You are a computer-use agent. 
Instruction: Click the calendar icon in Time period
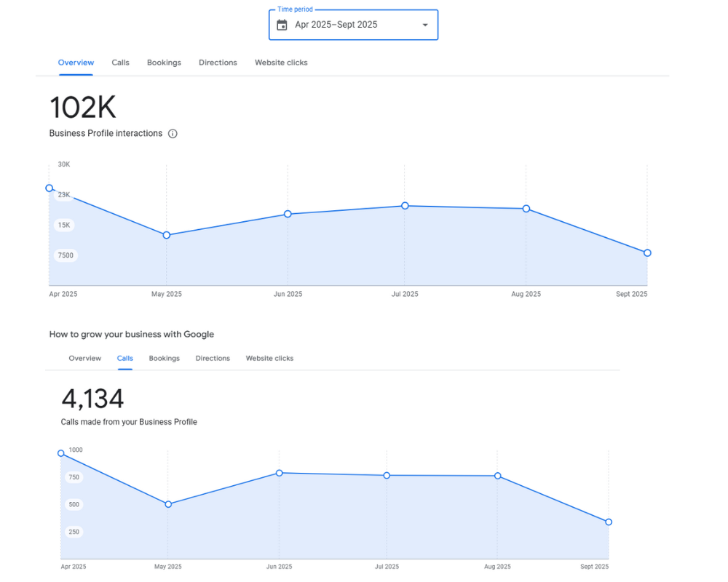pyautogui.click(x=282, y=25)
